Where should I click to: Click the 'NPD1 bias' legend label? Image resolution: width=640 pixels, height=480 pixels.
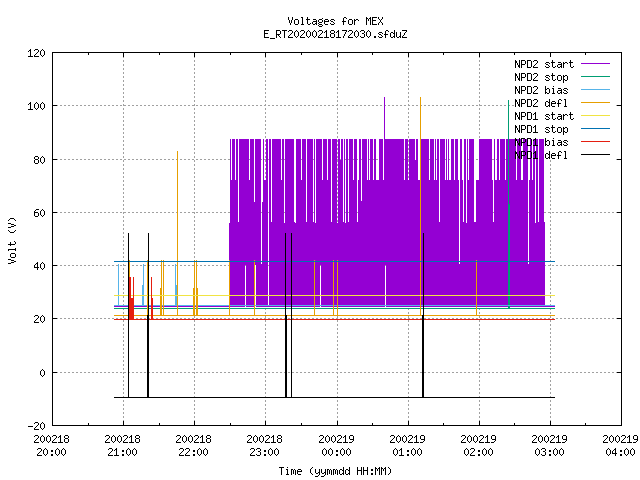(541, 142)
